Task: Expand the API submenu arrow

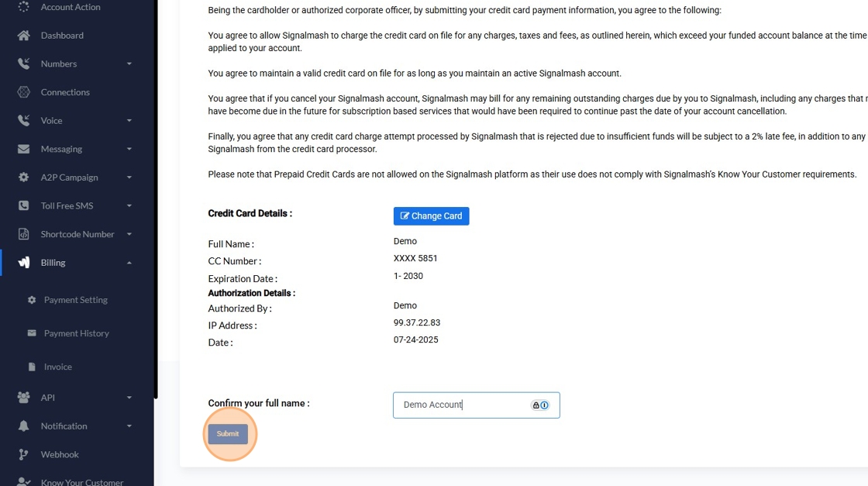Action: (129, 398)
